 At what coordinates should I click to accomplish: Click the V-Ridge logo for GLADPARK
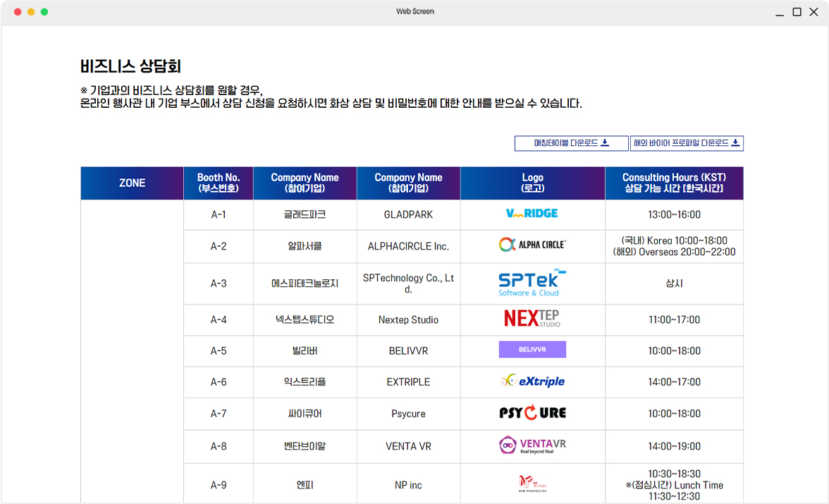[532, 214]
